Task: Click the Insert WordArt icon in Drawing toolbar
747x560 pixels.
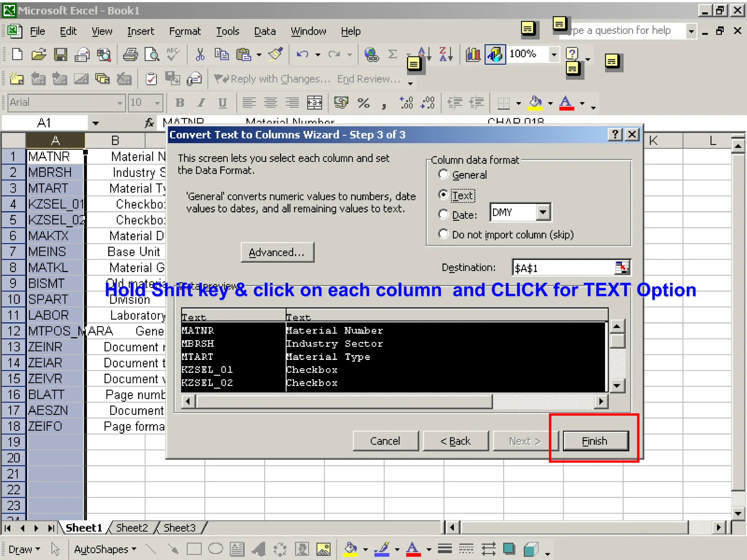Action: click(259, 549)
